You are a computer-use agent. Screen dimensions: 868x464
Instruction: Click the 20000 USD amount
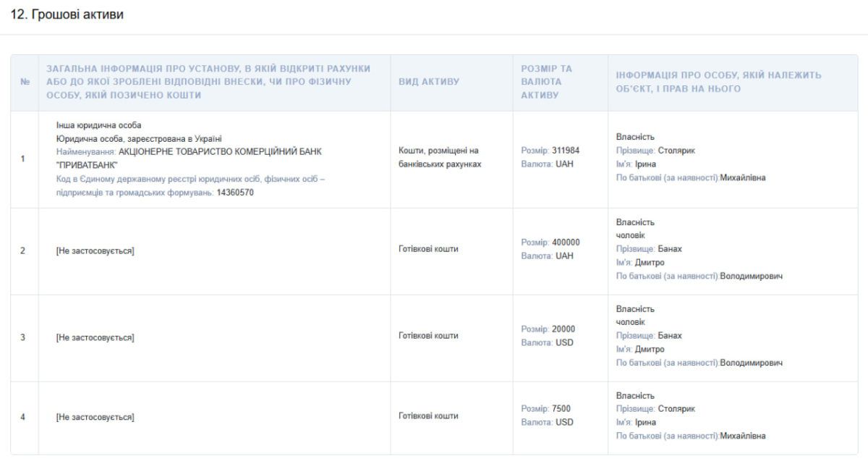coord(563,329)
